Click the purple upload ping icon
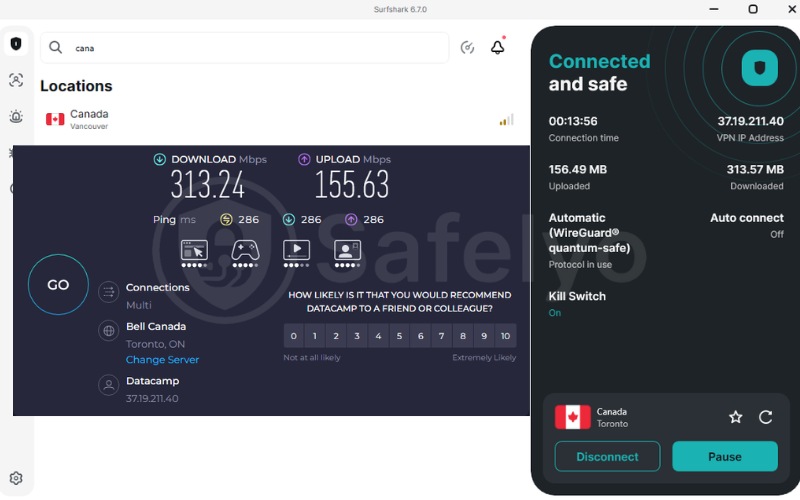Viewport: 800px width, 500px height. tap(351, 219)
